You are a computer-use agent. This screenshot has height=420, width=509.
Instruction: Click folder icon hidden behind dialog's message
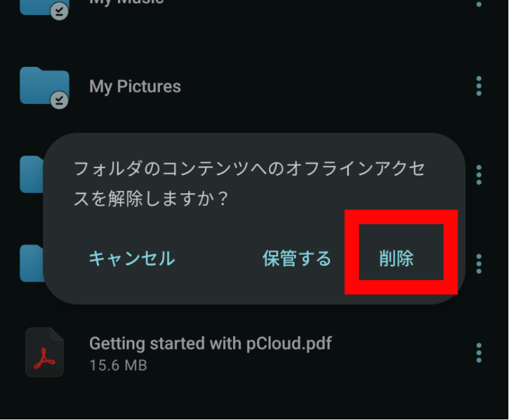click(x=31, y=174)
